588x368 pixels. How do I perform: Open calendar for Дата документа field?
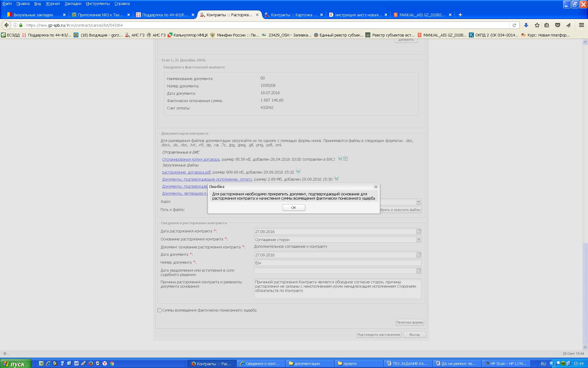coord(419,255)
